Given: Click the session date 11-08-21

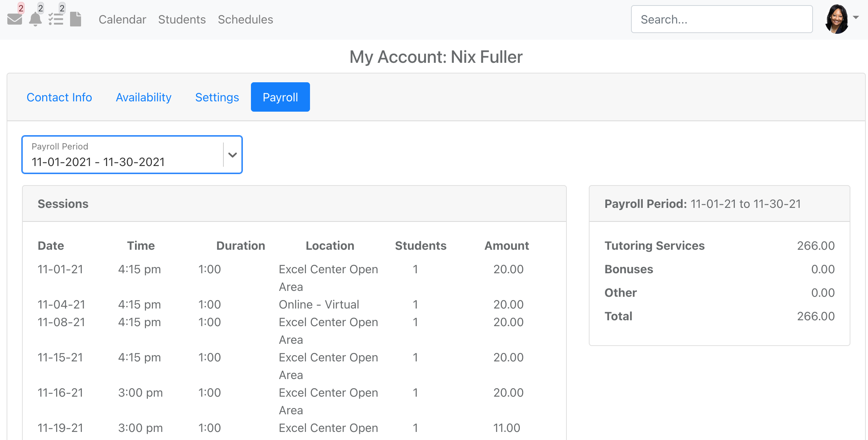Looking at the screenshot, I should (x=61, y=322).
